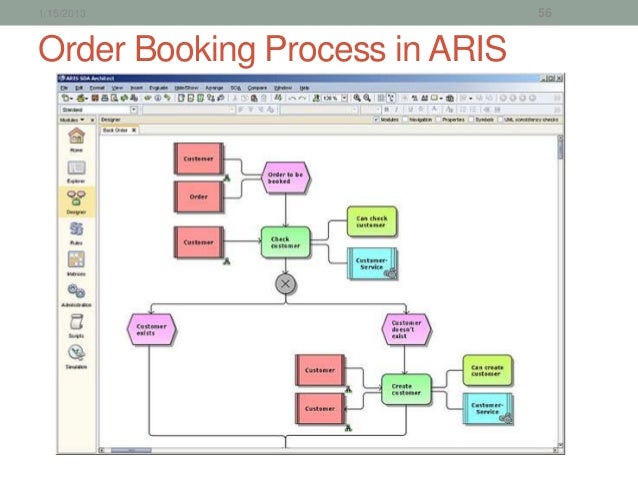
Task: Close the Modules side panel
Action: [x=92, y=120]
